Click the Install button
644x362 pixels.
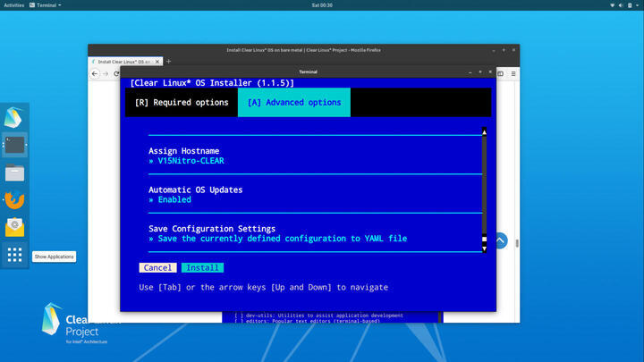202,267
